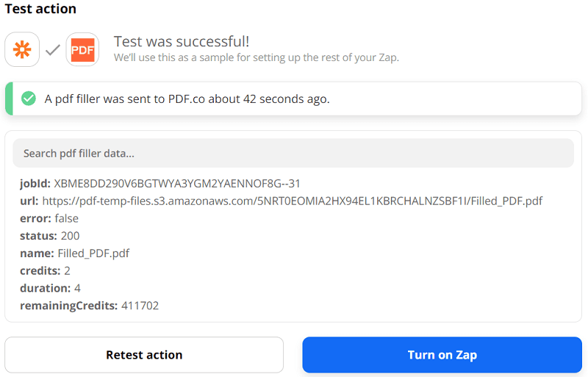
Task: Click the Filled_PDF.pdf amazonaws url value
Action: 292,201
